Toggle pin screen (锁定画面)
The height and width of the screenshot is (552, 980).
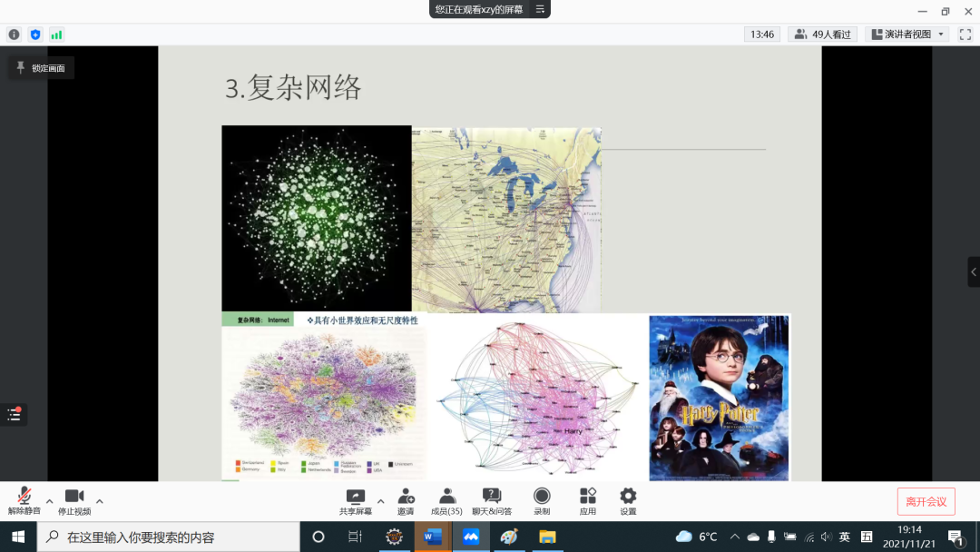pos(42,68)
